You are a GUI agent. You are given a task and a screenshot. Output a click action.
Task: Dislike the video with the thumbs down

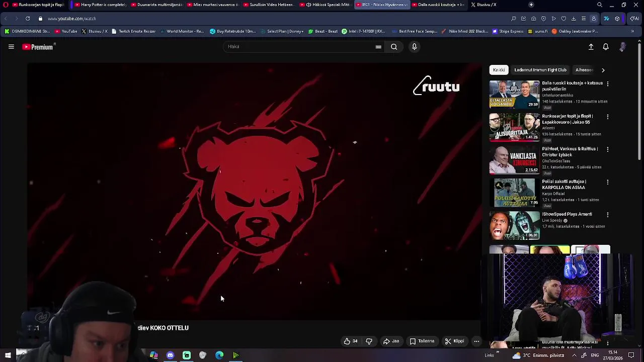369,341
